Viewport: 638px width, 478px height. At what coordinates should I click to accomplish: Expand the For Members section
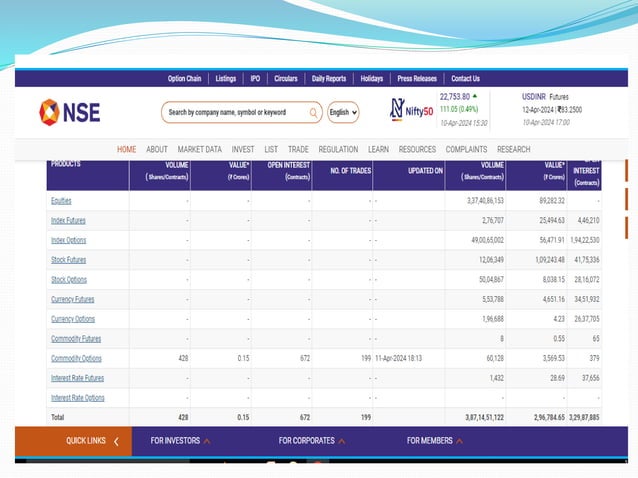coord(435,440)
